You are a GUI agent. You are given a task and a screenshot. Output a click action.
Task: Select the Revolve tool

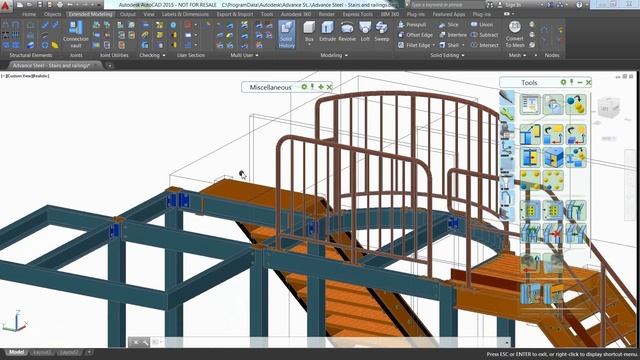tap(347, 32)
